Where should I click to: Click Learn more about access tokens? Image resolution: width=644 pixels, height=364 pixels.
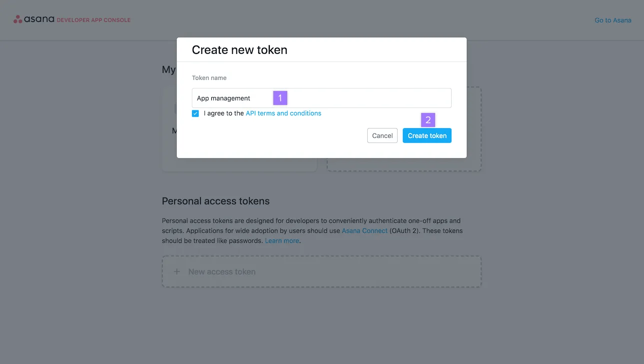point(282,240)
